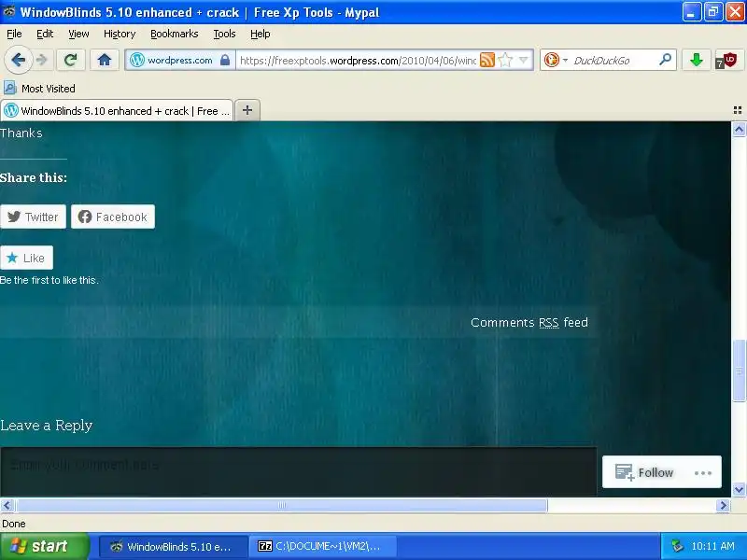Open the Bookmarks menu

tap(174, 34)
